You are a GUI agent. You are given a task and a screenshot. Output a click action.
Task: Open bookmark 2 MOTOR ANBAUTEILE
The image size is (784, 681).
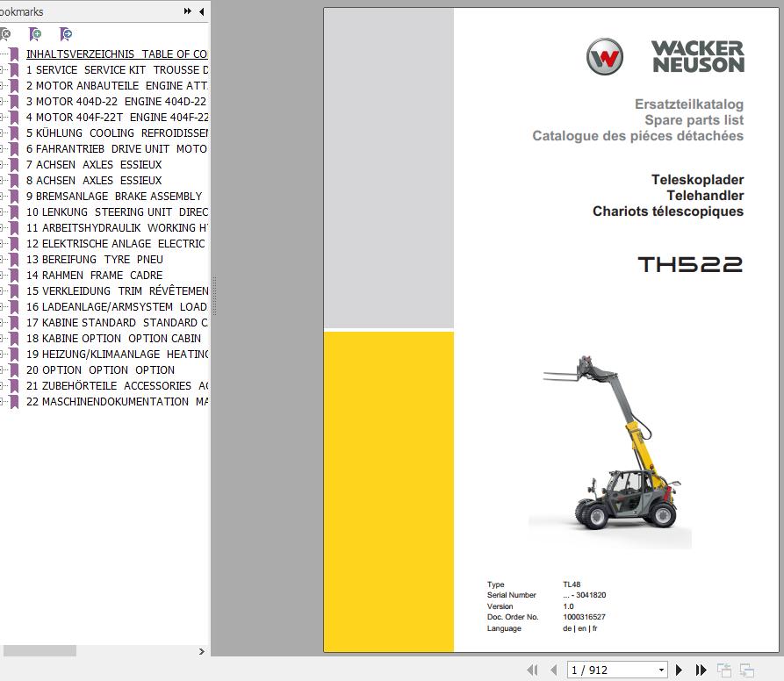click(117, 86)
